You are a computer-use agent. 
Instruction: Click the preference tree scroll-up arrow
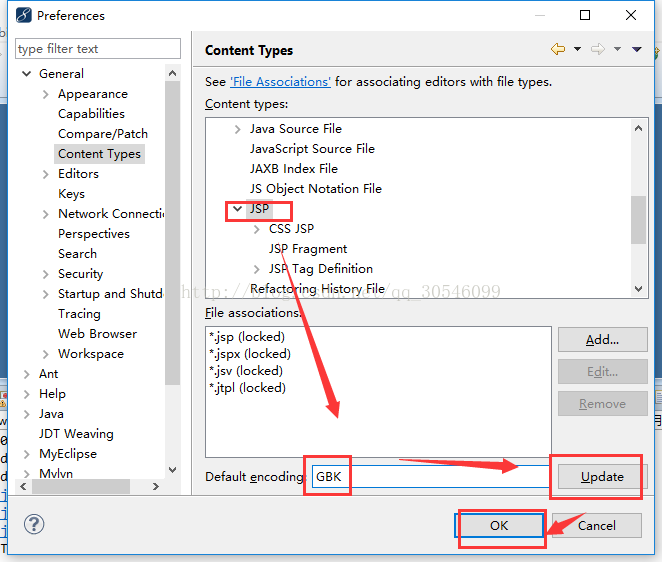[172, 73]
